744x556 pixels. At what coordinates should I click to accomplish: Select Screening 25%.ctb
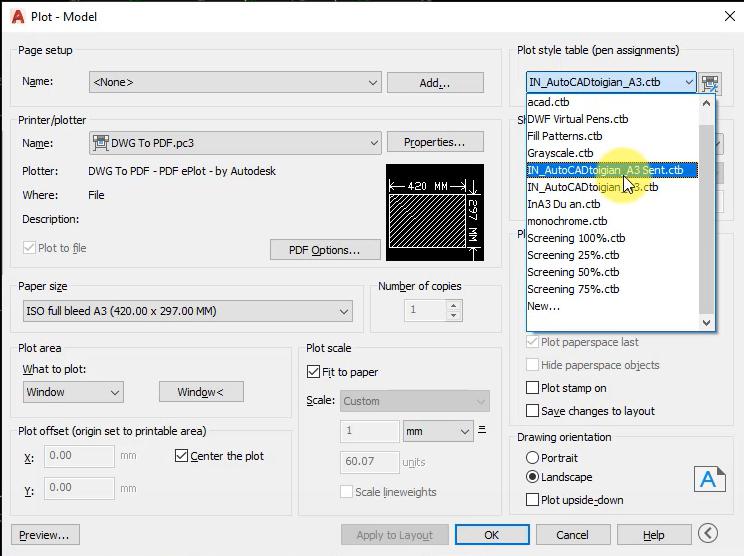click(612, 255)
